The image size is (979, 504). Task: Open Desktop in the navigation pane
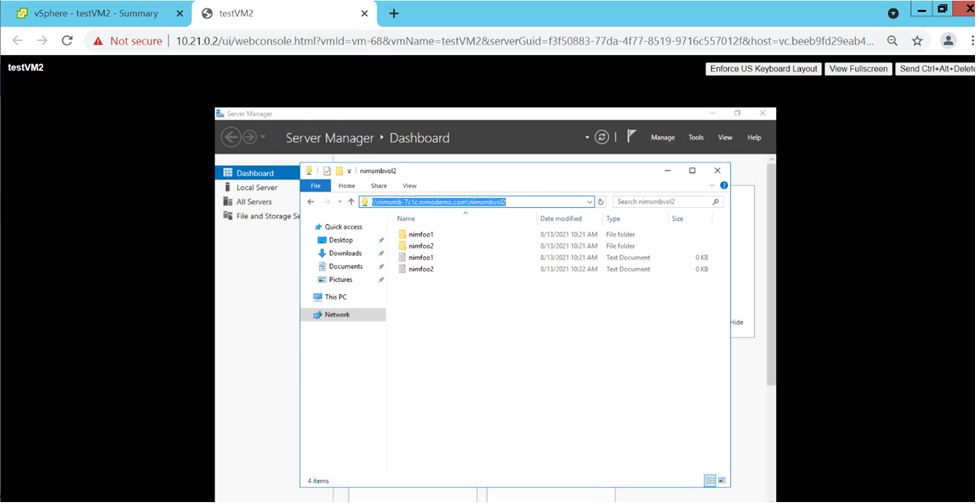point(341,240)
